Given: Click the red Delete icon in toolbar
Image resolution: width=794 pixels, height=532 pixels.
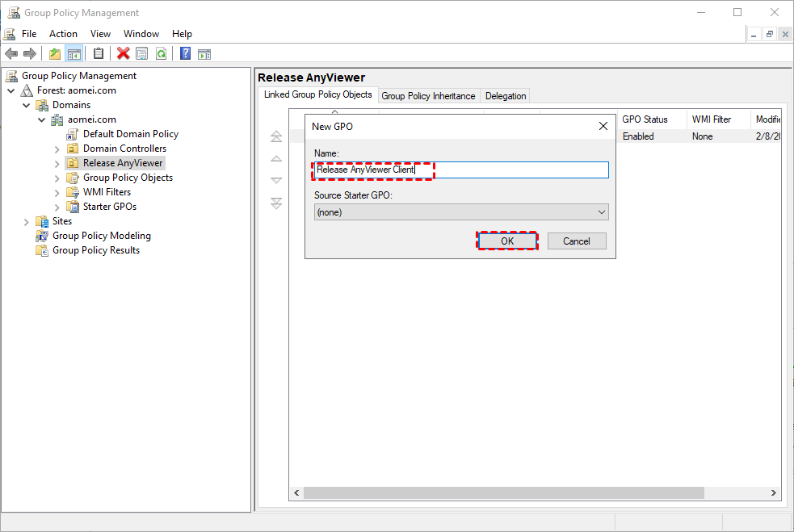Looking at the screenshot, I should [123, 54].
